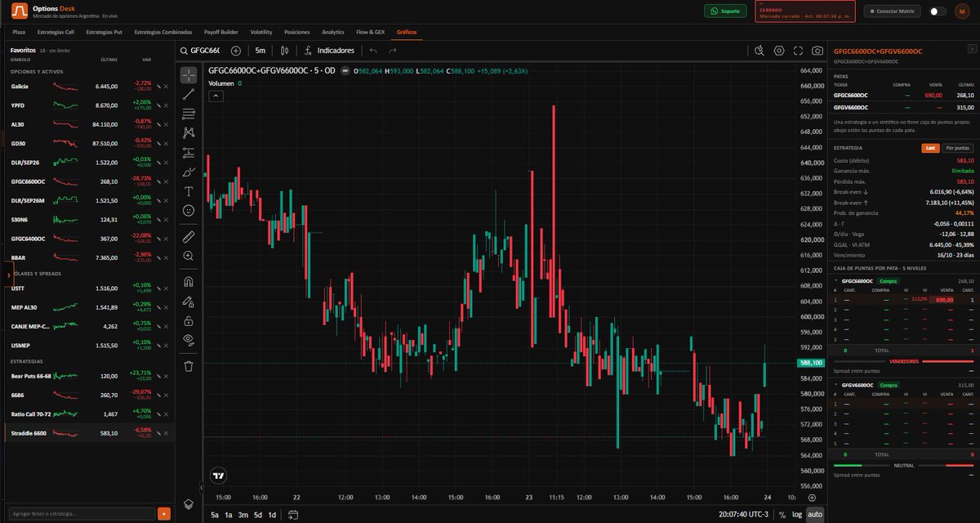
Task: Toggle auto scale mode
Action: tap(815, 515)
